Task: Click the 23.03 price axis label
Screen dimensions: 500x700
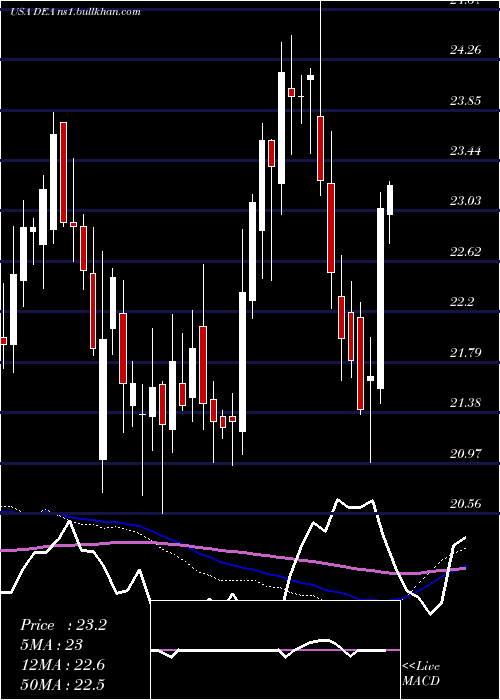Action: [x=465, y=201]
